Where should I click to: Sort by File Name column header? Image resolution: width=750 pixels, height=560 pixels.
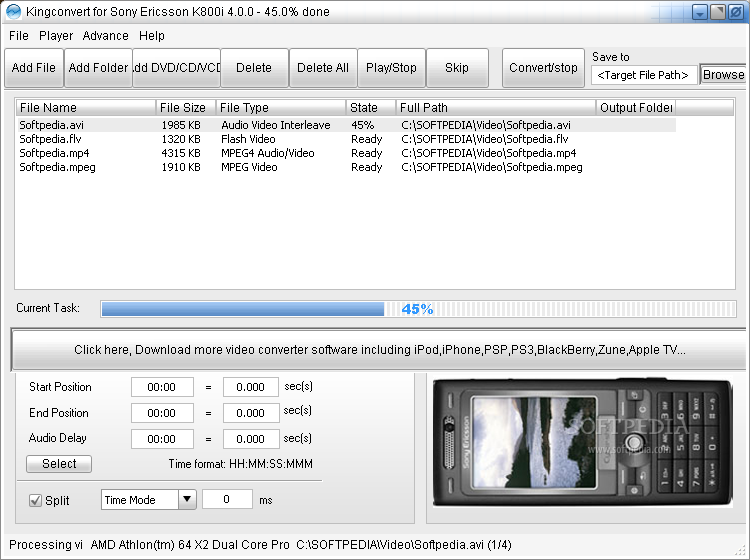(86, 108)
